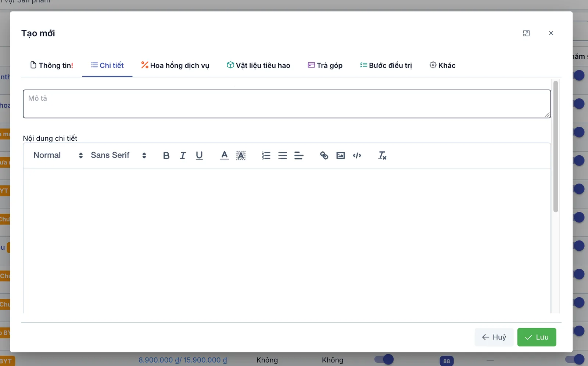Open the Normal heading size dropdown
588x366 pixels.
point(58,155)
